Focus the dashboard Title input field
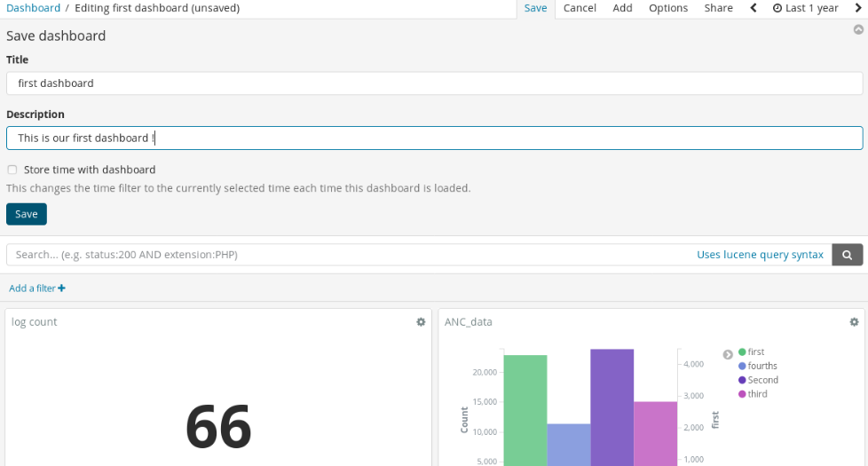The height and width of the screenshot is (466, 868). [x=434, y=83]
